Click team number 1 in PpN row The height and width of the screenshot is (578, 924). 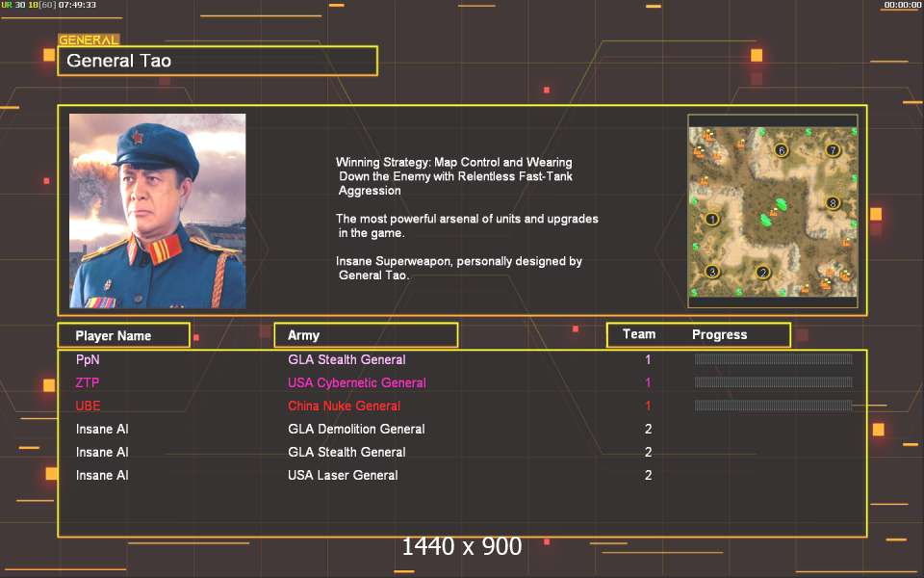tap(648, 359)
